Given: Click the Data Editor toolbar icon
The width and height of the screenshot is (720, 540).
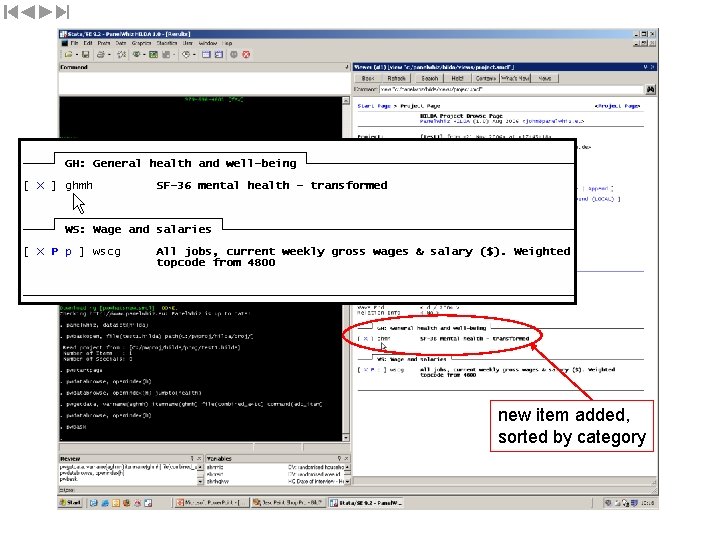Looking at the screenshot, I should (x=206, y=55).
